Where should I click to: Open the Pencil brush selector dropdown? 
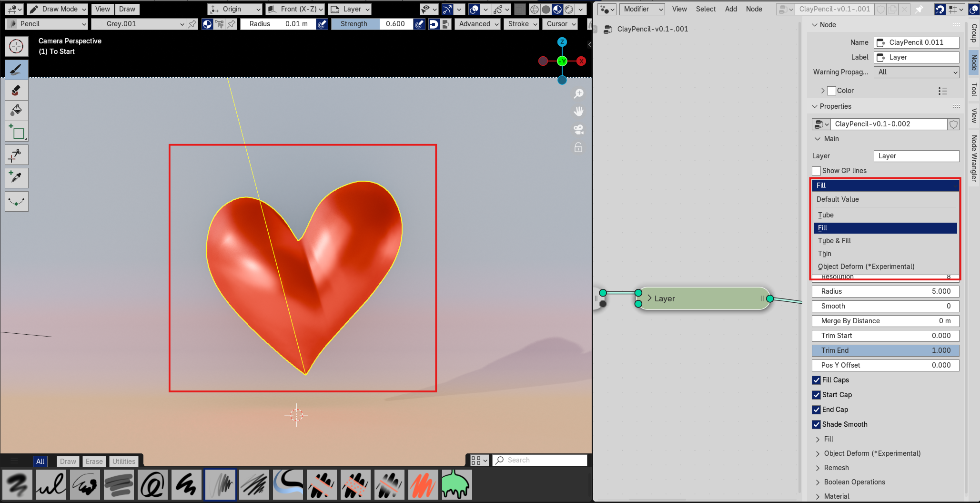pyautogui.click(x=46, y=24)
